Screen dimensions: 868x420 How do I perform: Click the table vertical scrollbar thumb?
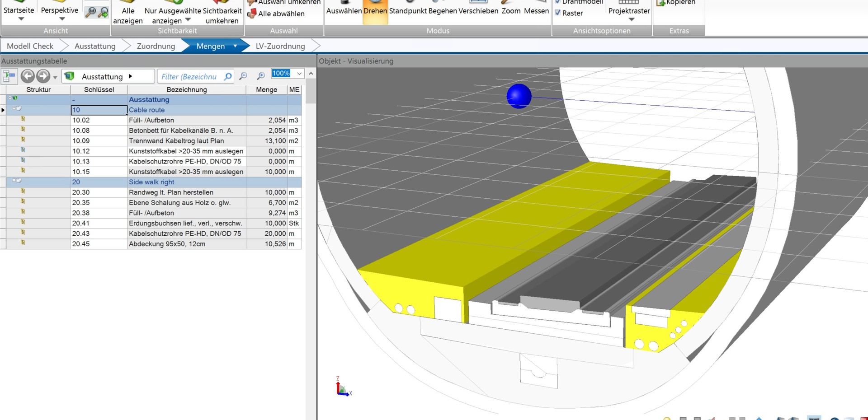pyautogui.click(x=311, y=92)
